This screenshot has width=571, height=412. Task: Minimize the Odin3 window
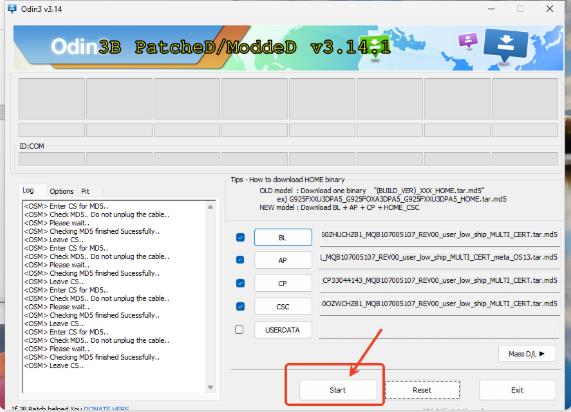point(491,9)
